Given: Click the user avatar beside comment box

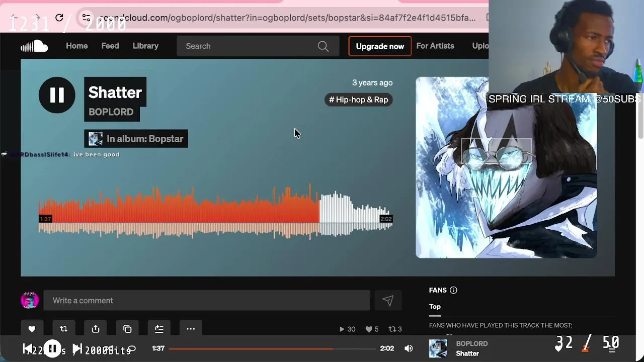Looking at the screenshot, I should pos(30,300).
